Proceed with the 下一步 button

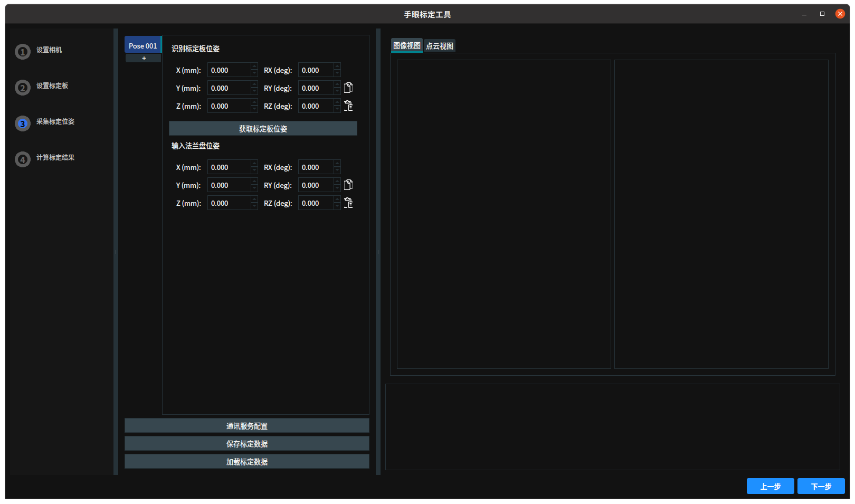(821, 486)
